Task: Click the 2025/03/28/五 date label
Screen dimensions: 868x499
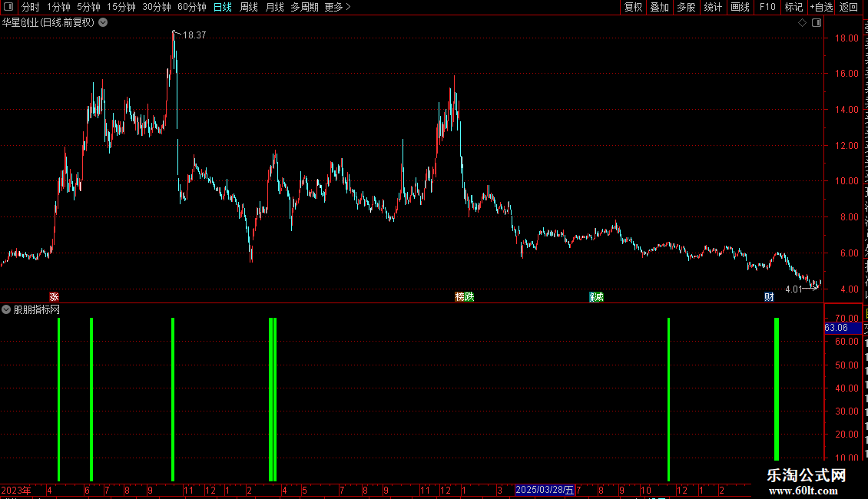Action: point(545,490)
